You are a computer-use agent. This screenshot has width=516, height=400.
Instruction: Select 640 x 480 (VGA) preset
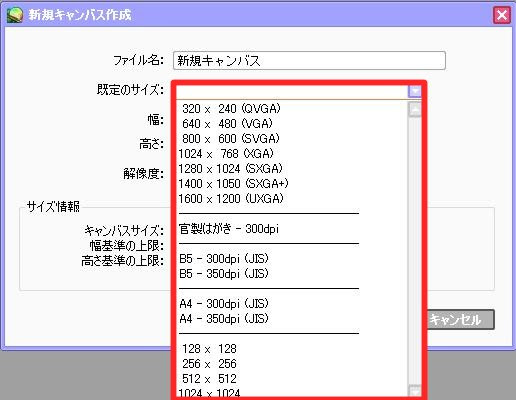tap(227, 124)
